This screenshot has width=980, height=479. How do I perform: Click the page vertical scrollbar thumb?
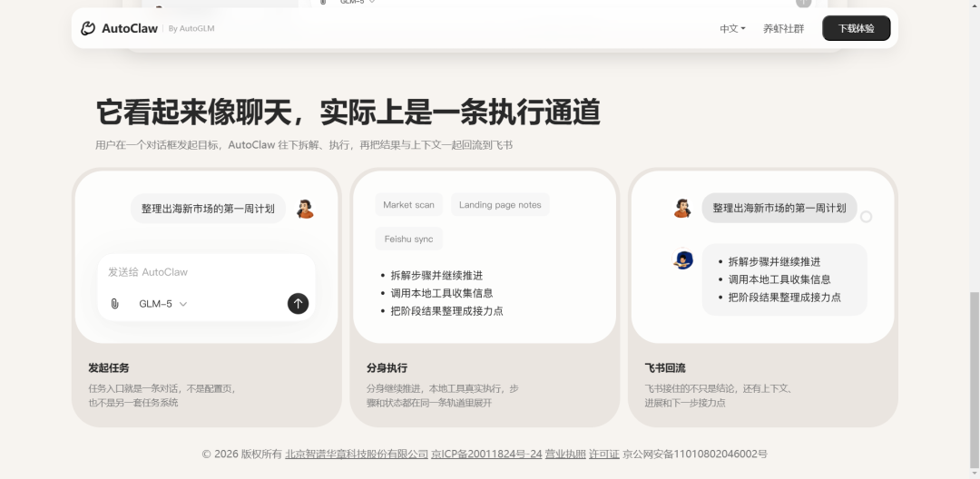pos(975,380)
